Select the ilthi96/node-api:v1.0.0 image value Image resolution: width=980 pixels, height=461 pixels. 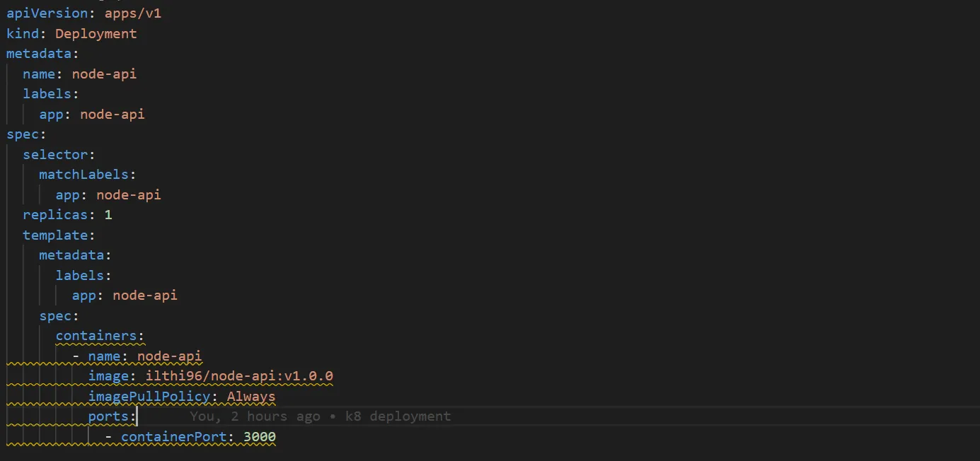[239, 375]
